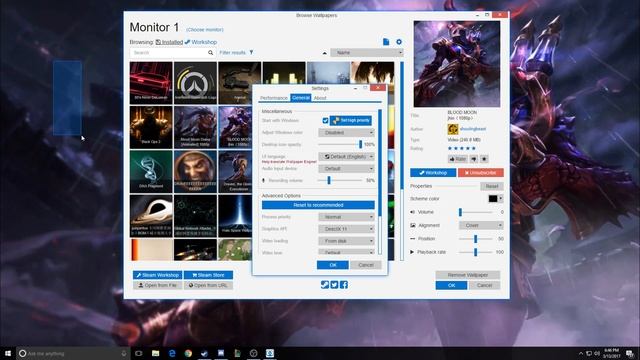Viewport: 640px width, 360px height.
Task: Click Open from File button
Action: click(158, 285)
